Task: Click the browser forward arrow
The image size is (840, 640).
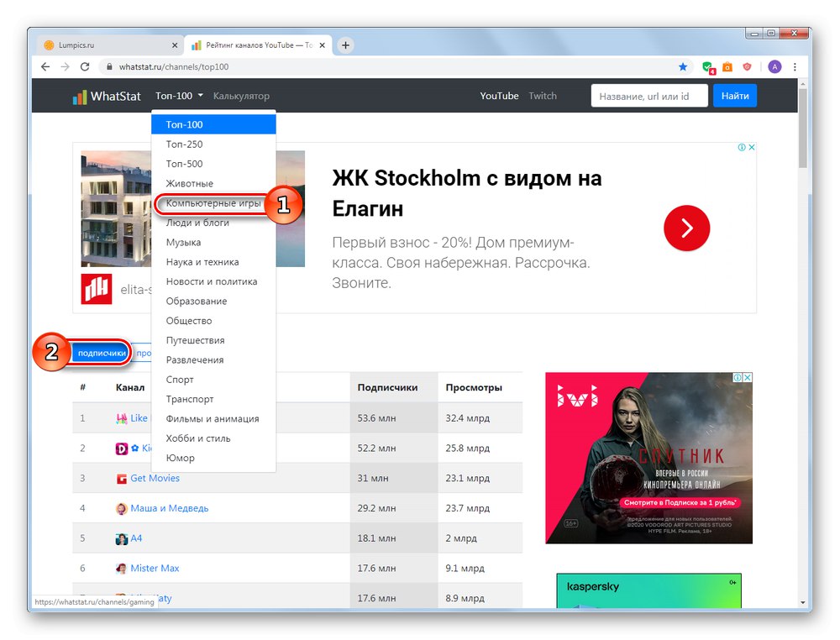Action: [65, 66]
